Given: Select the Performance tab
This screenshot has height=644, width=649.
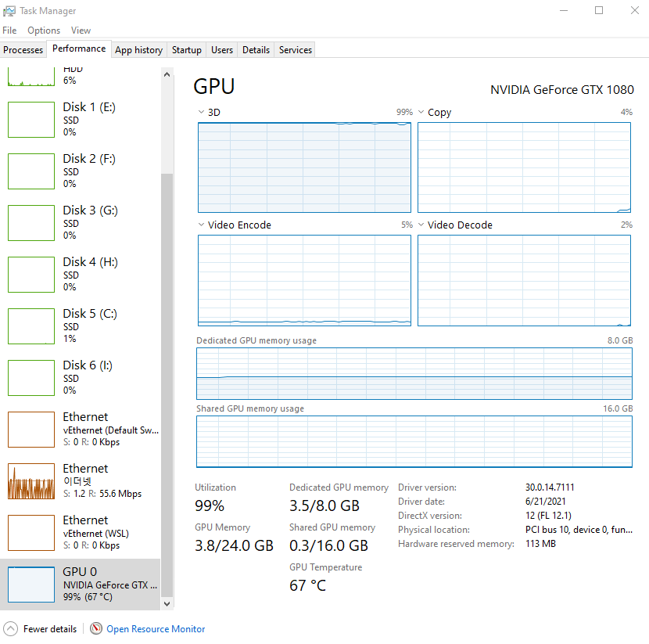Looking at the screenshot, I should point(79,49).
